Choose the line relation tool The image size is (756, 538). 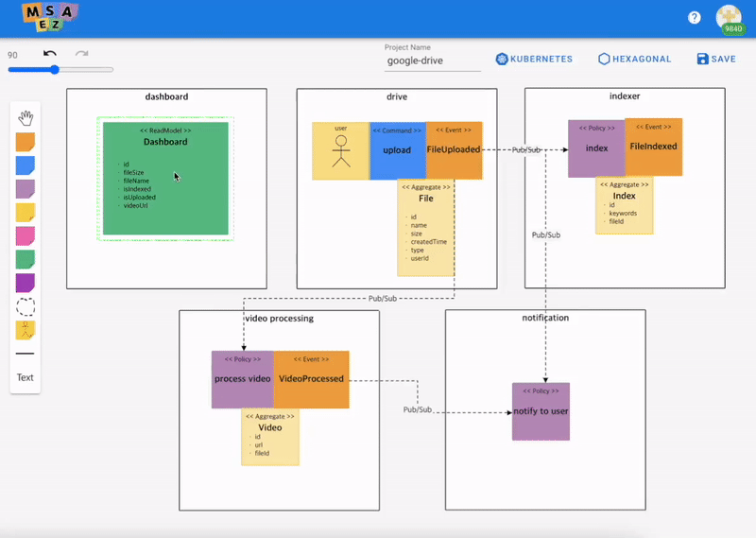click(26, 354)
